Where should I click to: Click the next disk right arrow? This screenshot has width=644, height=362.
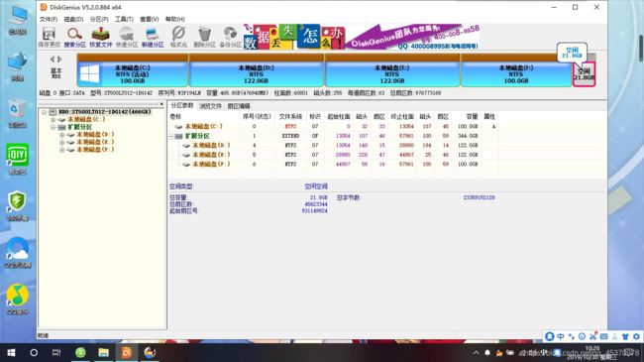[x=59, y=60]
